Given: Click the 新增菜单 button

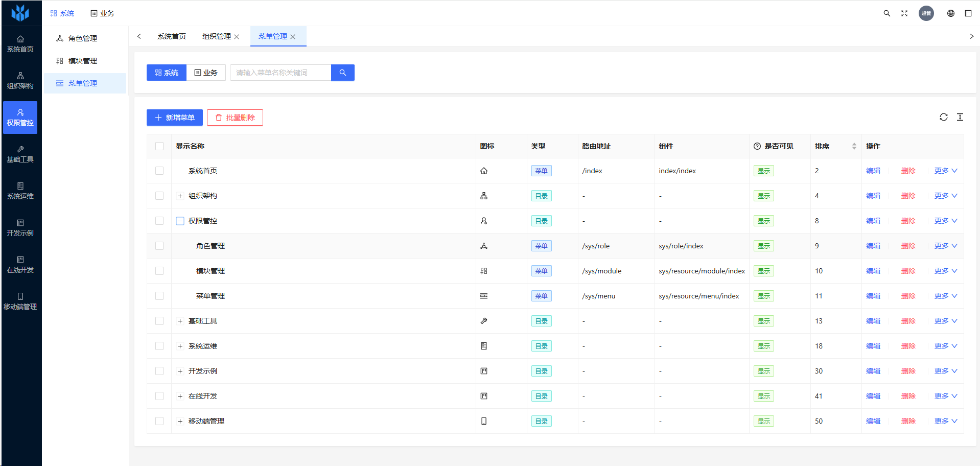Looking at the screenshot, I should (174, 118).
